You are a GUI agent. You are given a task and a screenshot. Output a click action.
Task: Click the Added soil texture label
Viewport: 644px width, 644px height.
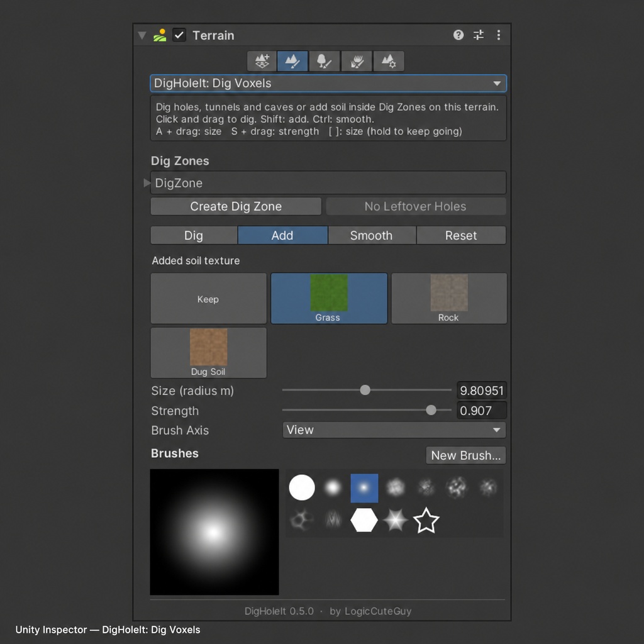pyautogui.click(x=196, y=260)
